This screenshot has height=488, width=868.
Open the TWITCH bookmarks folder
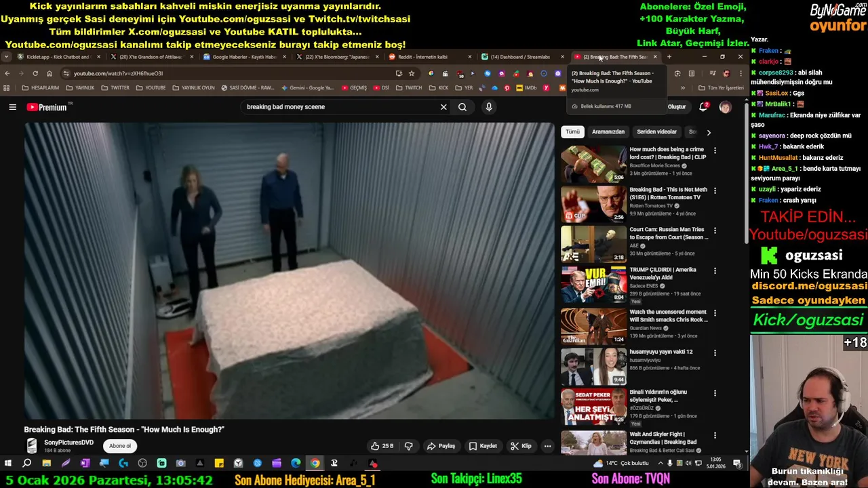pyautogui.click(x=409, y=87)
